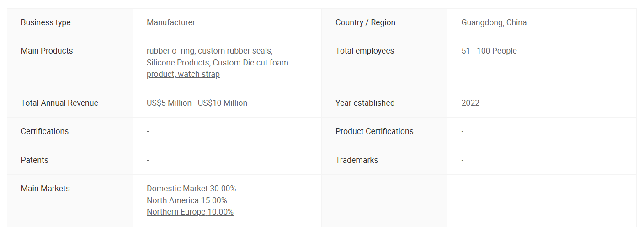Click the "Guangdong, China" region value

(494, 22)
